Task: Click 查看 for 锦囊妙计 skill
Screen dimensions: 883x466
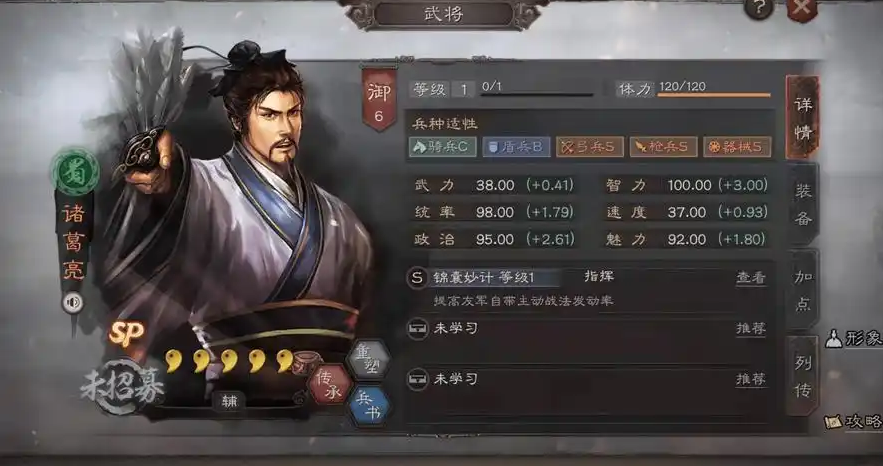Action: (x=751, y=277)
